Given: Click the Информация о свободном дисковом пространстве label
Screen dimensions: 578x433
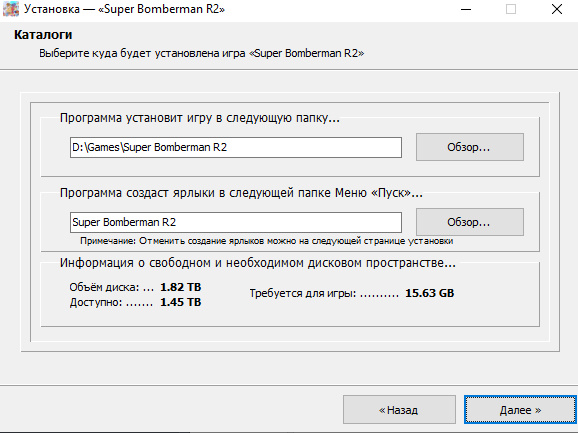Looking at the screenshot, I should 258,263.
